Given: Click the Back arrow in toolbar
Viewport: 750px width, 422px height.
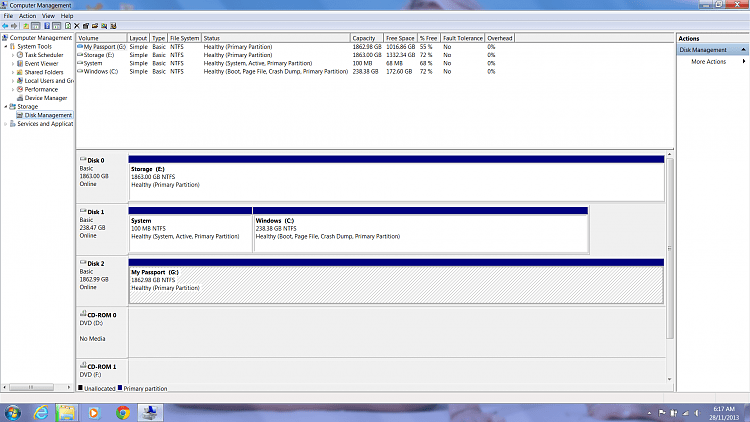Looking at the screenshot, I should click(5, 26).
